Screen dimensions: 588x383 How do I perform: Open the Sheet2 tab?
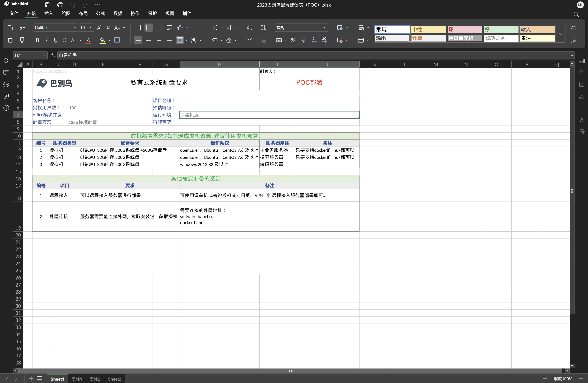[x=114, y=379]
